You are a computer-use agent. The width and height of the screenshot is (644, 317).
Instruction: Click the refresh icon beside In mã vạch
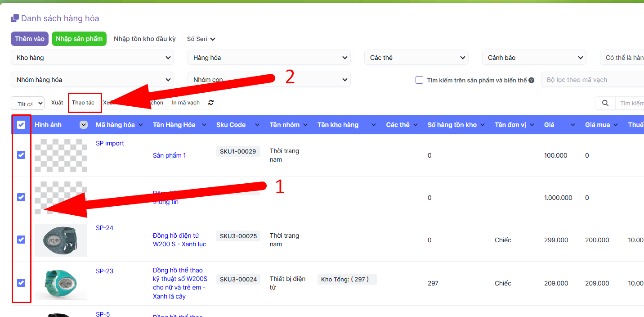211,103
